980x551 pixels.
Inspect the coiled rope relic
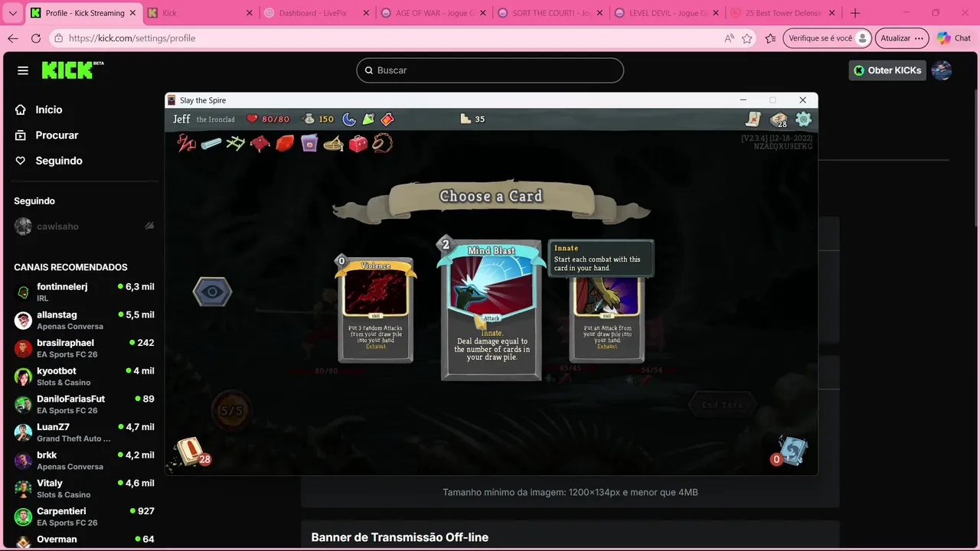[383, 143]
